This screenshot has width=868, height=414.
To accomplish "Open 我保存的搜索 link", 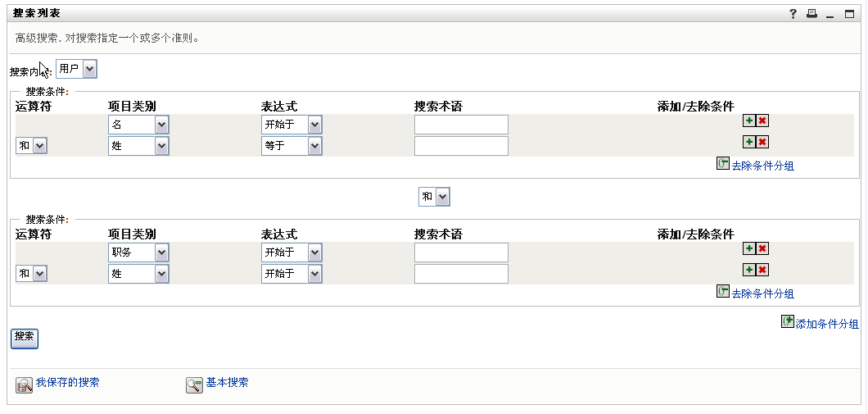I will [x=67, y=383].
